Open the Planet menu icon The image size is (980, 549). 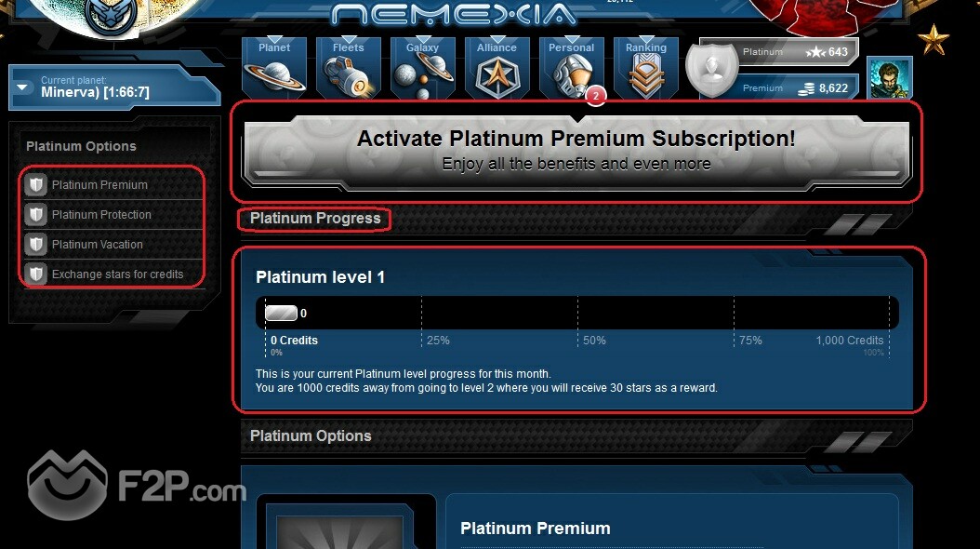[274, 68]
